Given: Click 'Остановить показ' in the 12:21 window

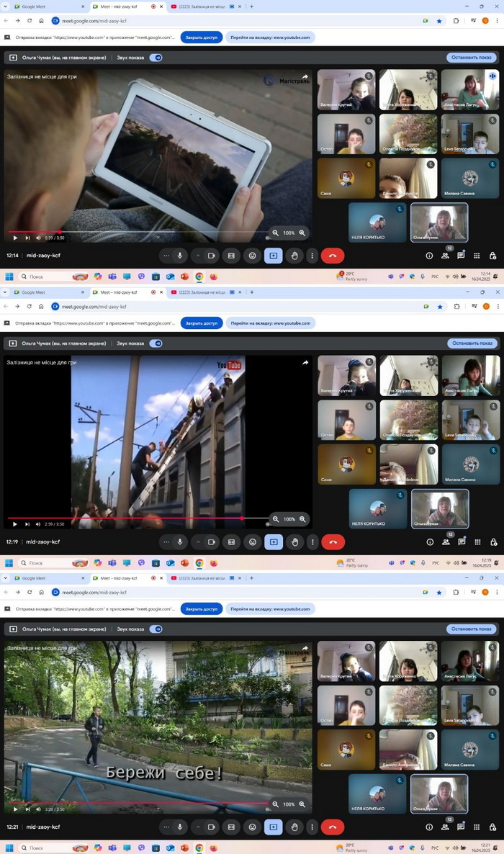Looking at the screenshot, I should tap(472, 629).
